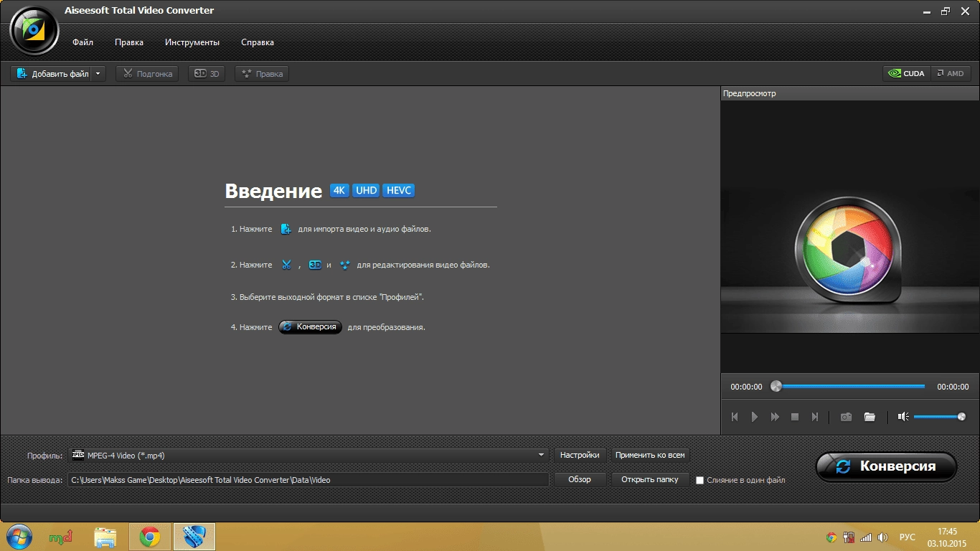Open the Справка menu

coord(258,42)
